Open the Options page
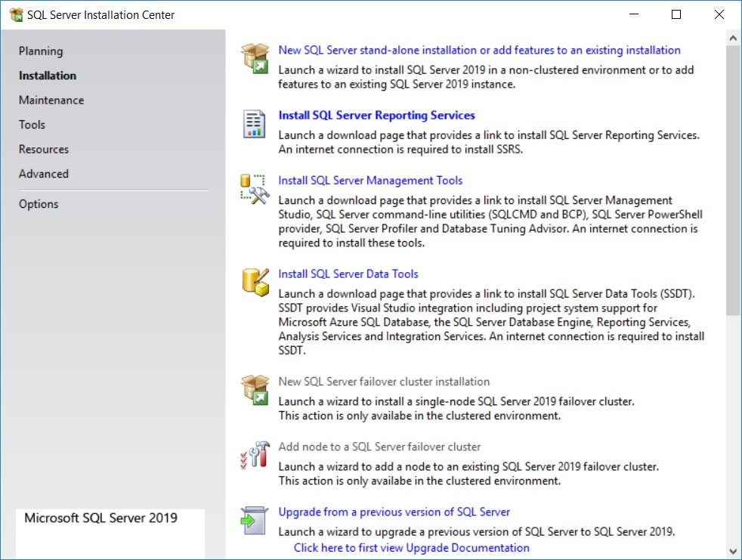The image size is (742, 560). pos(38,203)
